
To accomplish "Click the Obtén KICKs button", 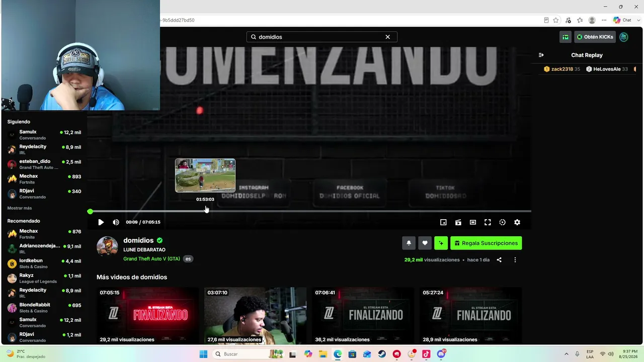I will (x=595, y=37).
